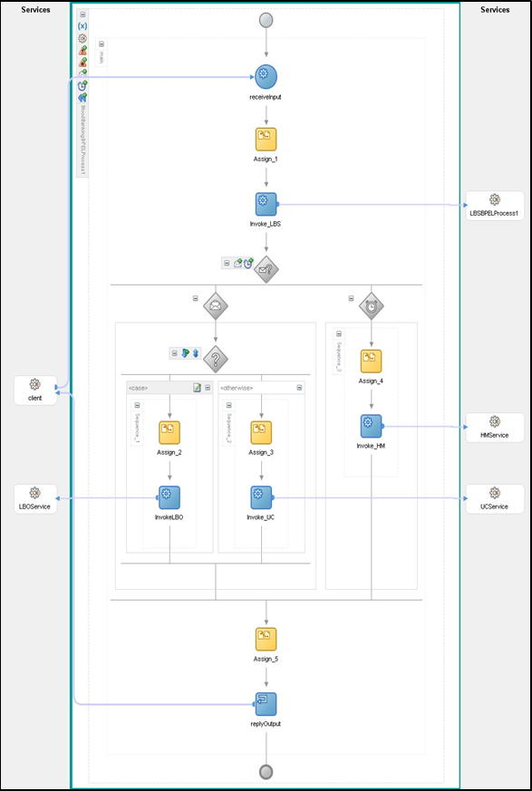Click the blue up-down reorder icon beside Switch
Viewport: 532px width, 791px height.
[196, 353]
